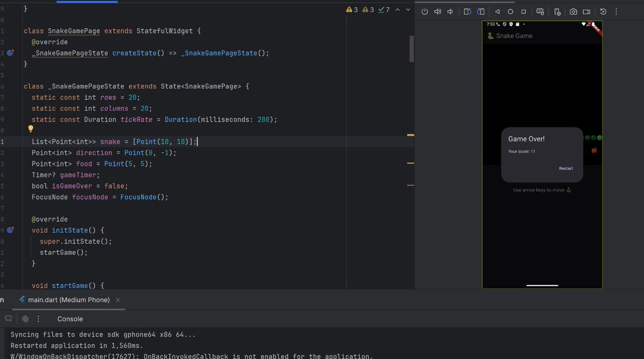Take an emulator screenshot with camera icon
This screenshot has height=359, width=644.
tap(573, 12)
